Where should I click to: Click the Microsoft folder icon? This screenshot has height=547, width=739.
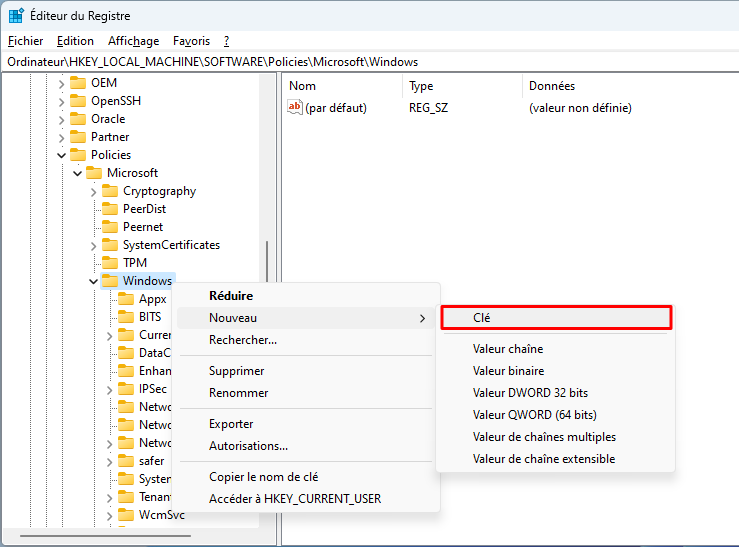(94, 173)
